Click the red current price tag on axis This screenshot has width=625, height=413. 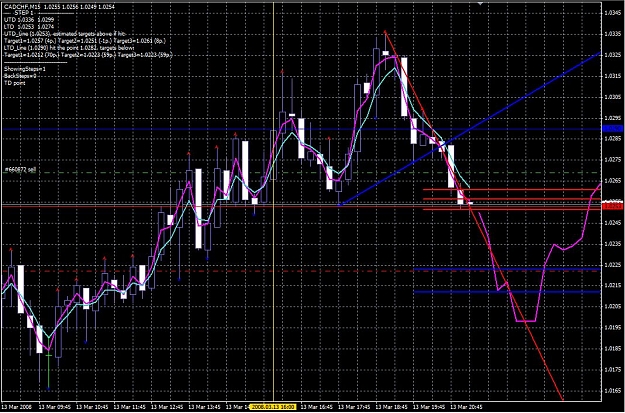613,206
